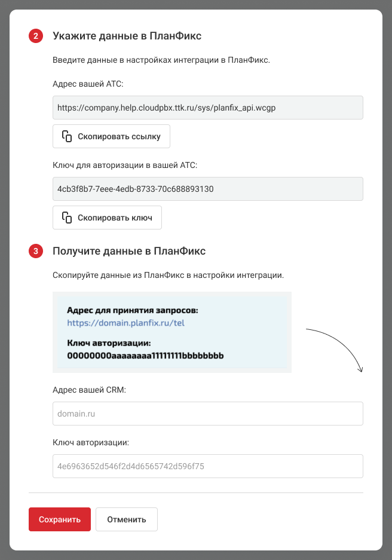Click the heading Получите данные в ПланФикс
392x560 pixels.
pos(129,252)
